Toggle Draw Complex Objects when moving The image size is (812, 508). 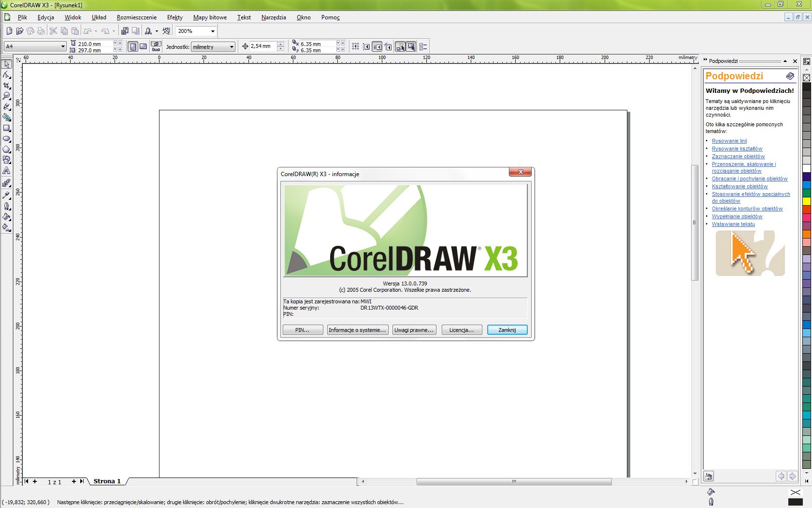[400, 46]
